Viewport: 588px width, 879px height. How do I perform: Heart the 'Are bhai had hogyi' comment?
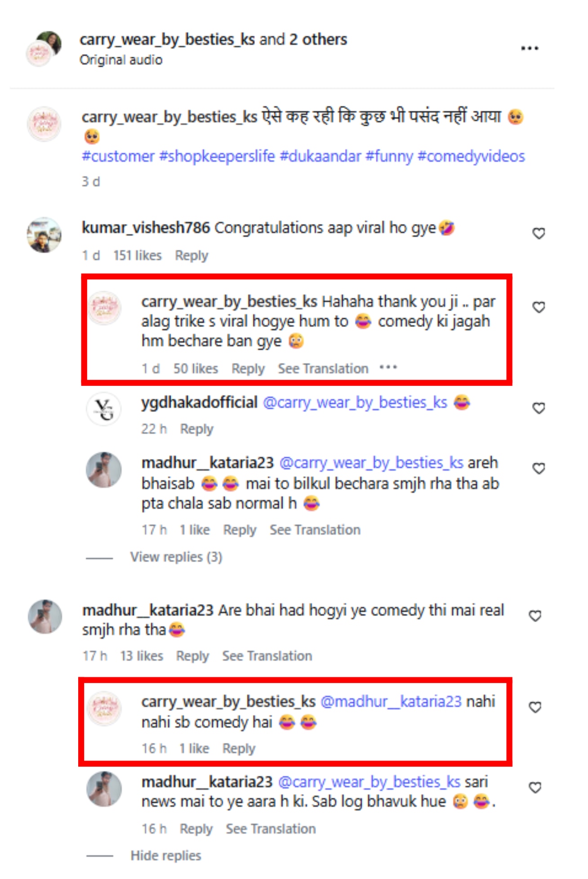pos(535,616)
